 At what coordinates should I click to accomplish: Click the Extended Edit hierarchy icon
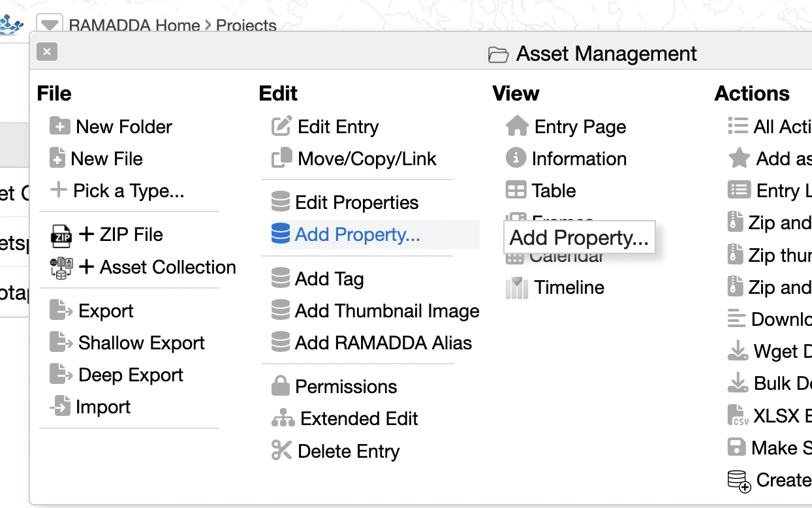pos(283,419)
